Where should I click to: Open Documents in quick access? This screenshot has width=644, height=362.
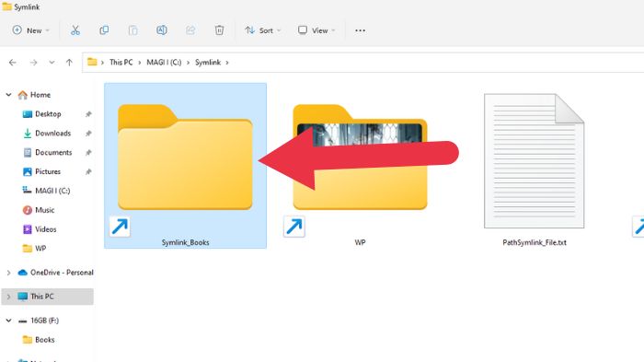pos(53,153)
